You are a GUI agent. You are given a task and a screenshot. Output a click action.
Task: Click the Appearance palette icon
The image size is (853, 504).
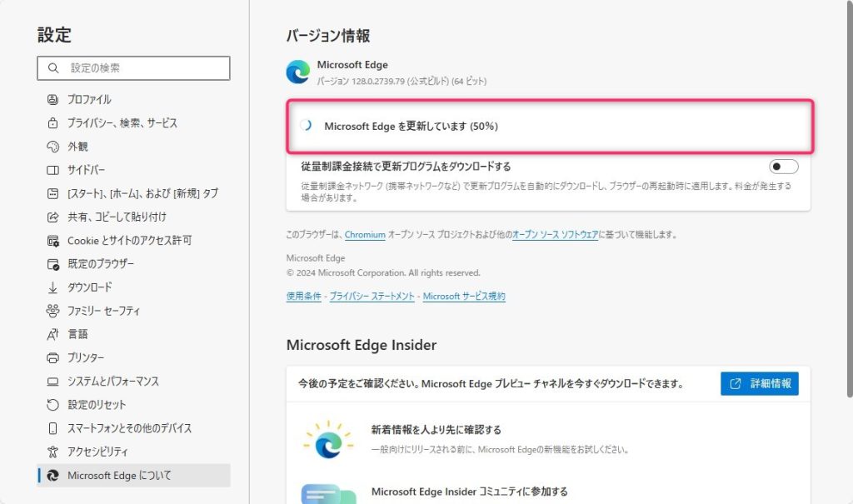(52, 147)
